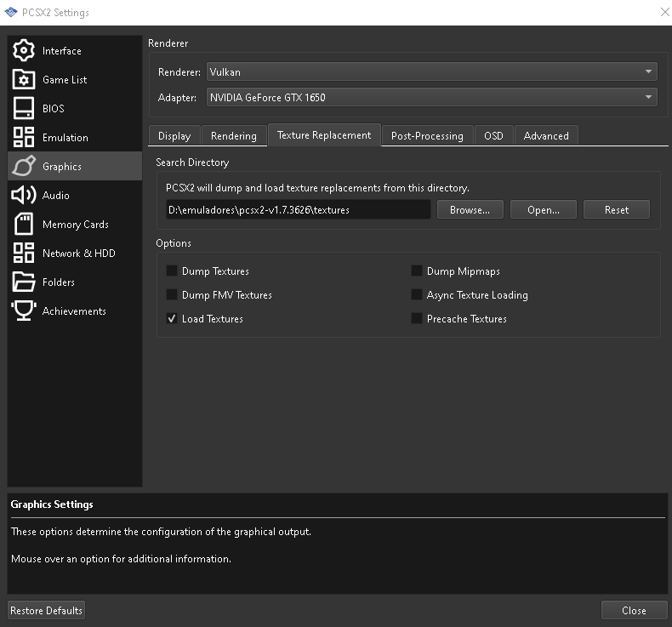The image size is (672, 627).
Task: Select the Achievements label in sidebar
Action: pos(74,311)
